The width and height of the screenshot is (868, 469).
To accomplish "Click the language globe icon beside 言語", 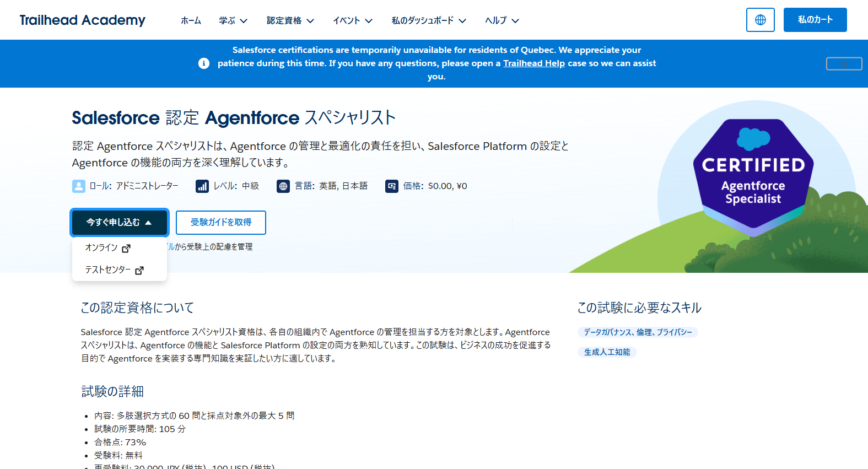I will [x=283, y=186].
